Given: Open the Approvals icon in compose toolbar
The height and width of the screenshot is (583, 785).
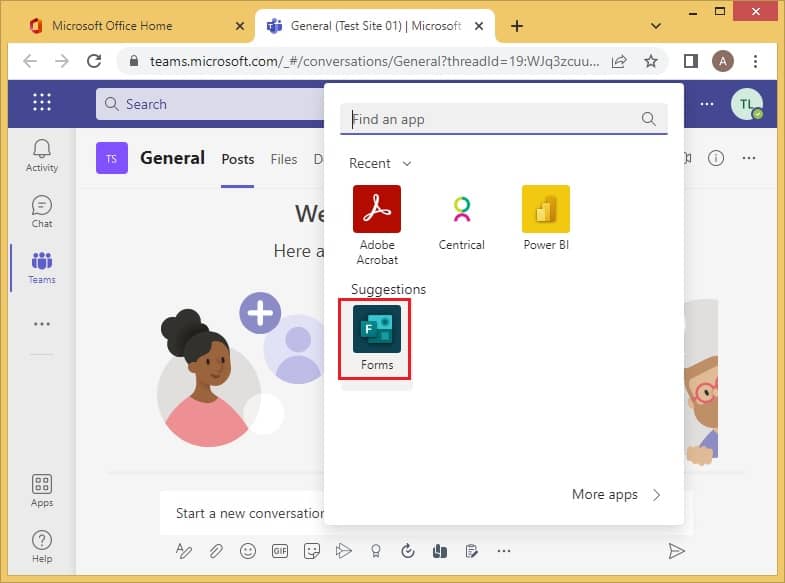Looking at the screenshot, I should click(472, 551).
